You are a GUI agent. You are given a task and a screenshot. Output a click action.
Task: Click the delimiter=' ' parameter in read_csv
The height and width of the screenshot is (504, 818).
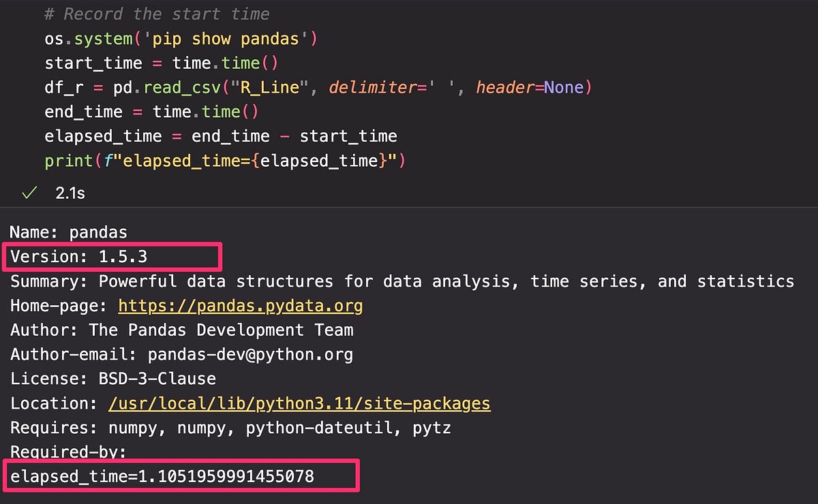coord(393,87)
